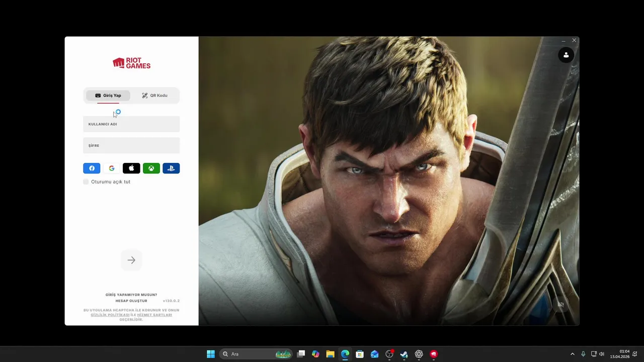Open Outlook mail from taskbar
This screenshot has height=362, width=644.
374,354
